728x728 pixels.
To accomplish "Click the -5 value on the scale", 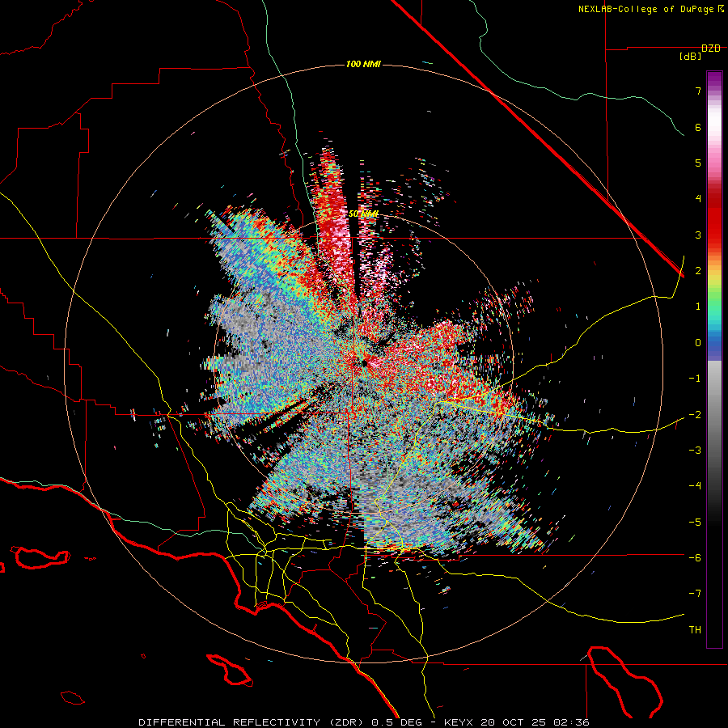I will click(x=695, y=523).
